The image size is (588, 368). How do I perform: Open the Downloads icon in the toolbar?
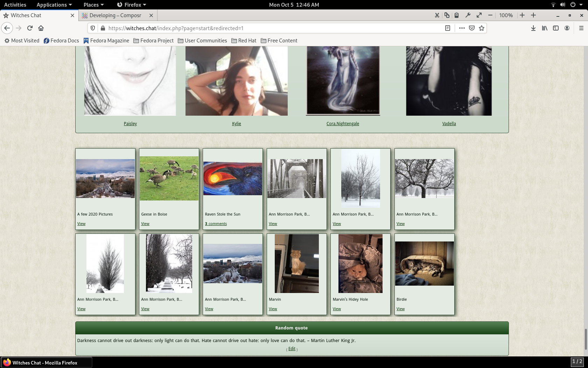click(x=533, y=28)
